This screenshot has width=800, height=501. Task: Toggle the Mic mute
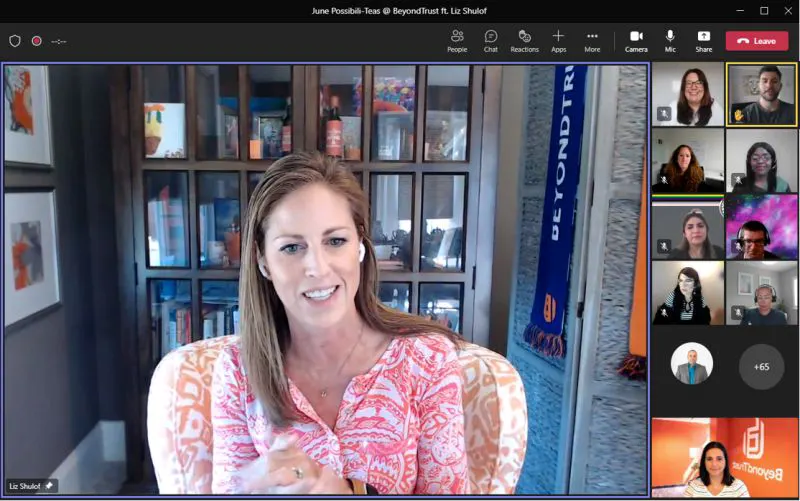pyautogui.click(x=670, y=41)
